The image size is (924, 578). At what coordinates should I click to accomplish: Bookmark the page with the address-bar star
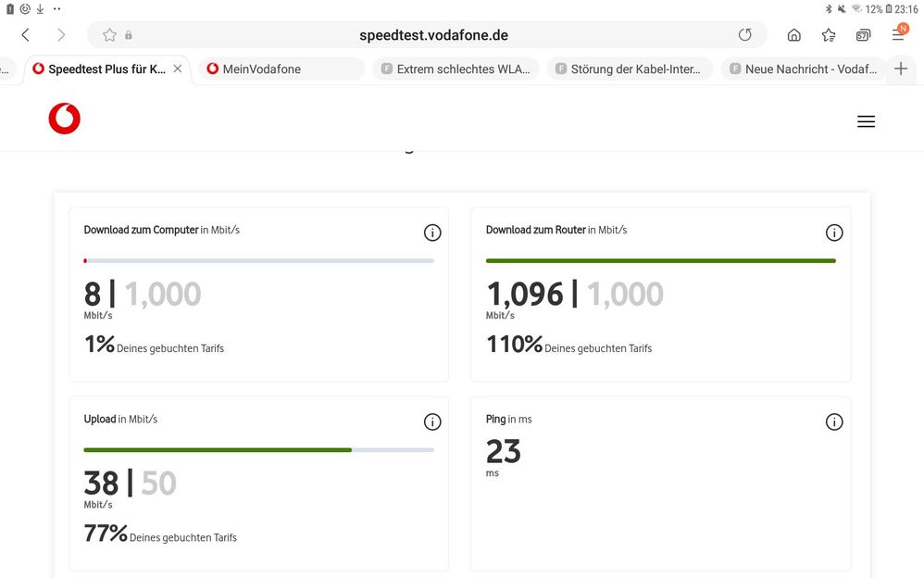point(109,35)
